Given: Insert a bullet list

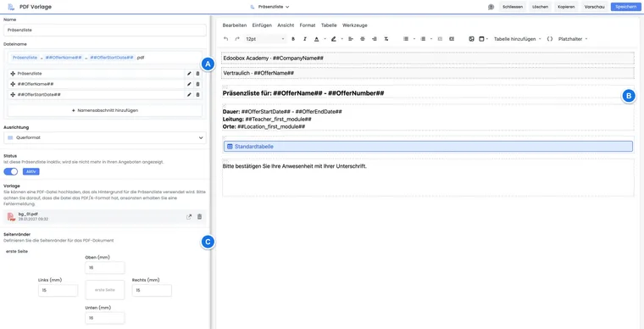Looking at the screenshot, I should click(x=406, y=39).
